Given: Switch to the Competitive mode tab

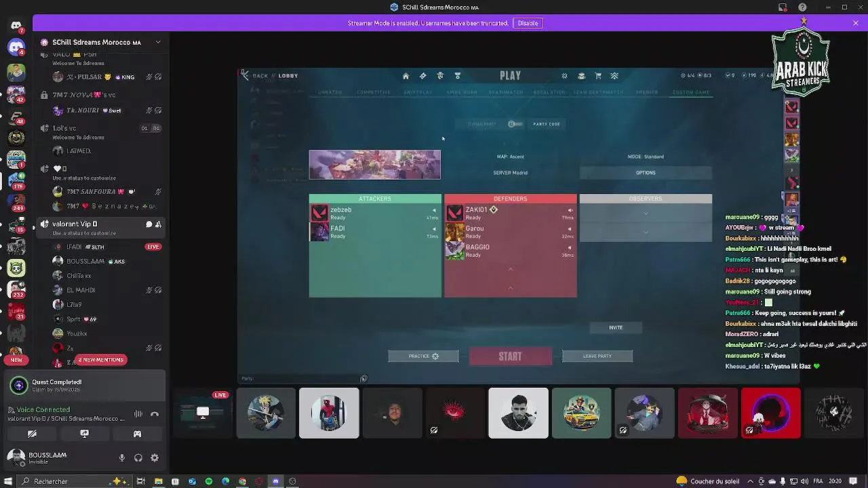Looking at the screenshot, I should tap(374, 92).
